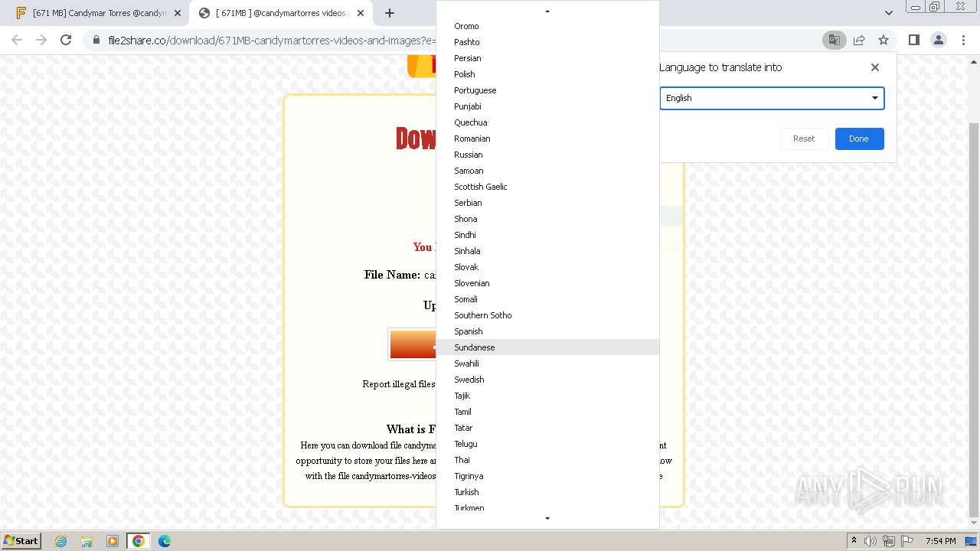Viewport: 980px width, 551px height.
Task: Select Slovak language option
Action: click(x=547, y=267)
